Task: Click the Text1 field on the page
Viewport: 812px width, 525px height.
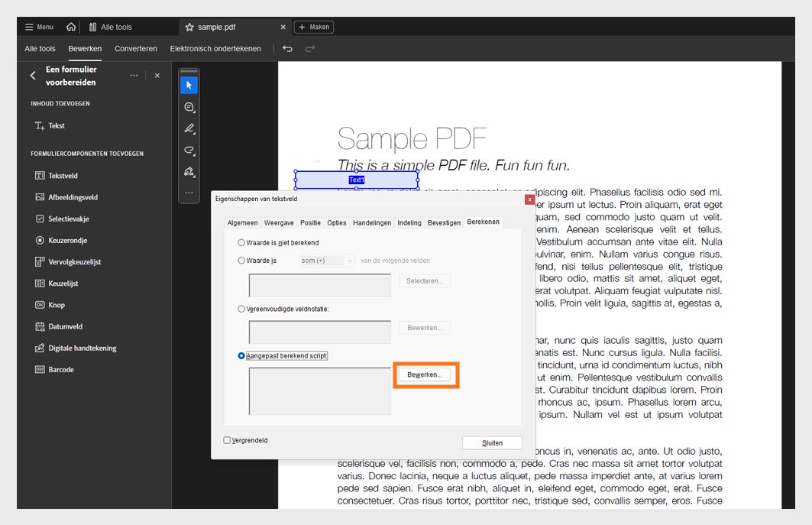Action: click(x=357, y=179)
